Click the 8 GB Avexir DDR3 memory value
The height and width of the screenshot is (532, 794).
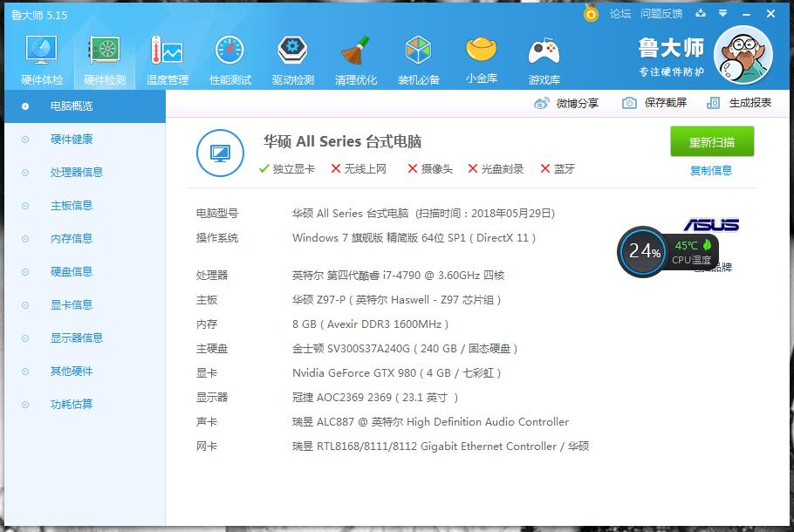point(370,324)
